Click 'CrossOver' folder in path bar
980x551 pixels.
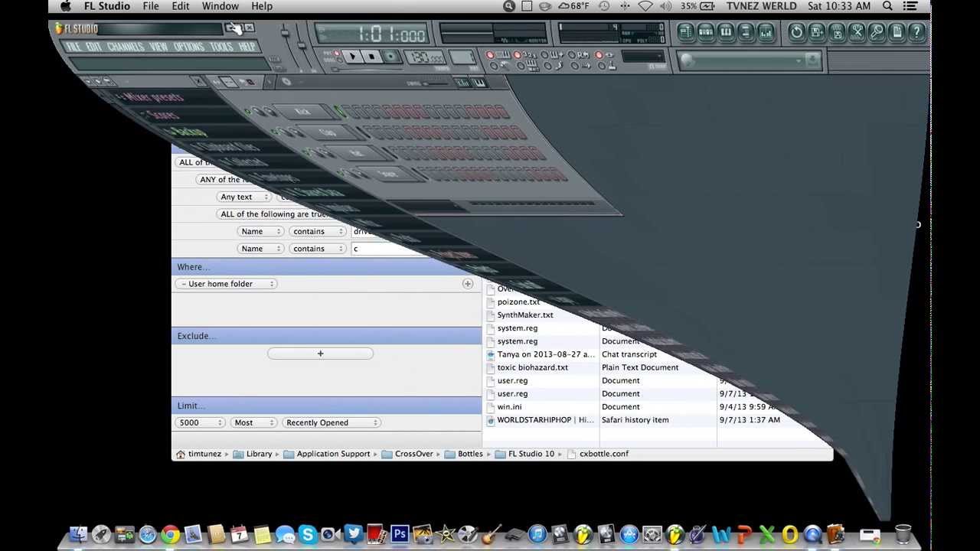pyautogui.click(x=407, y=454)
